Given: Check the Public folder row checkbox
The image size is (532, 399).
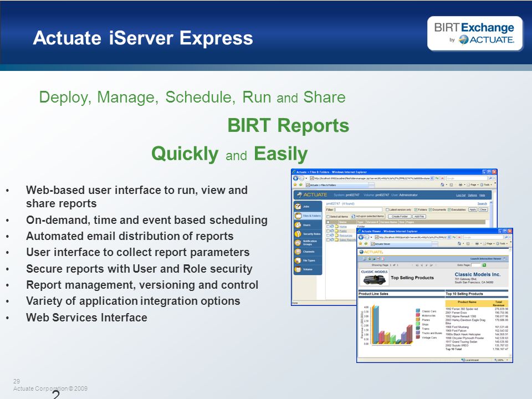Looking at the screenshot, I should tap(328, 231).
